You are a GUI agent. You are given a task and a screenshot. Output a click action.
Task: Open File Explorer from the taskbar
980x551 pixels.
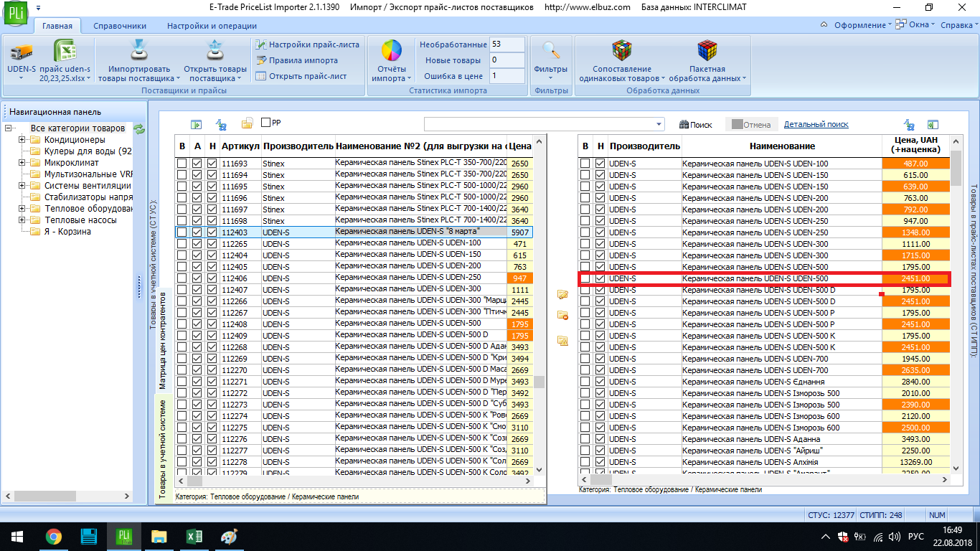coord(159,537)
